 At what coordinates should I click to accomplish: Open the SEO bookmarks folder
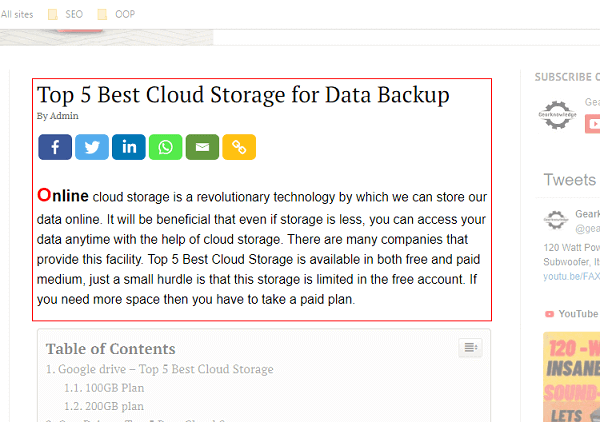coord(65,15)
